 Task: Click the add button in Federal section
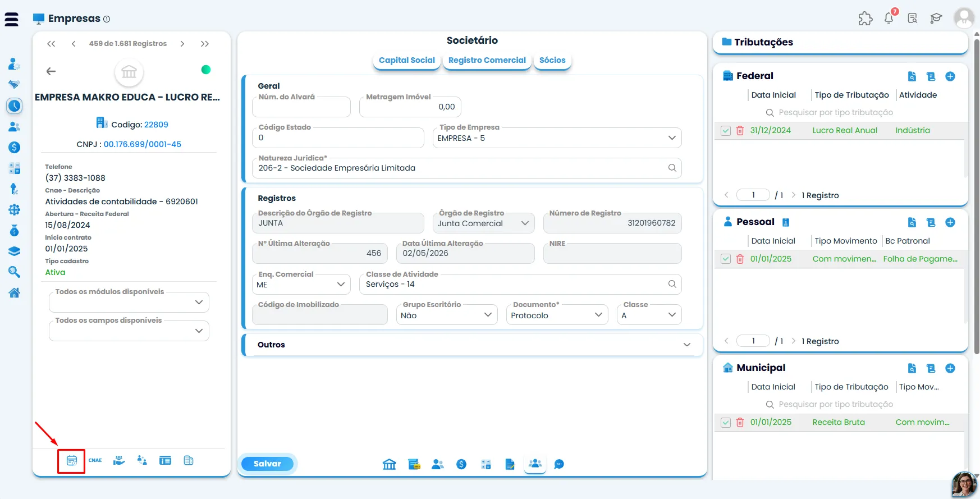point(950,76)
